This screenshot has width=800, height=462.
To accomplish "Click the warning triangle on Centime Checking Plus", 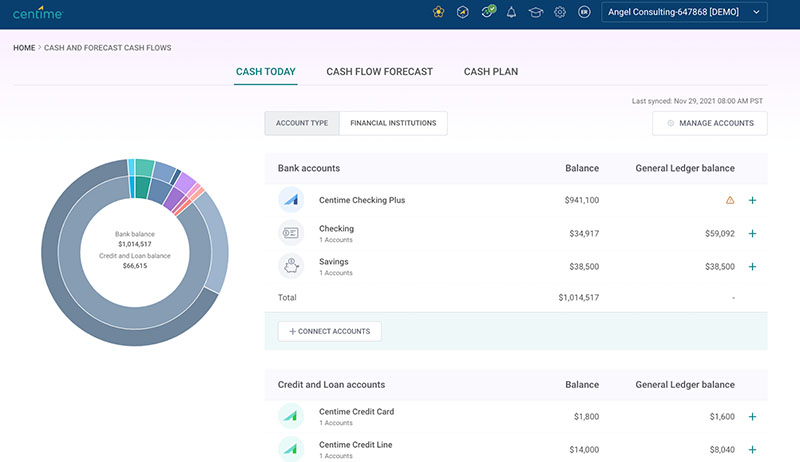I will click(x=730, y=200).
